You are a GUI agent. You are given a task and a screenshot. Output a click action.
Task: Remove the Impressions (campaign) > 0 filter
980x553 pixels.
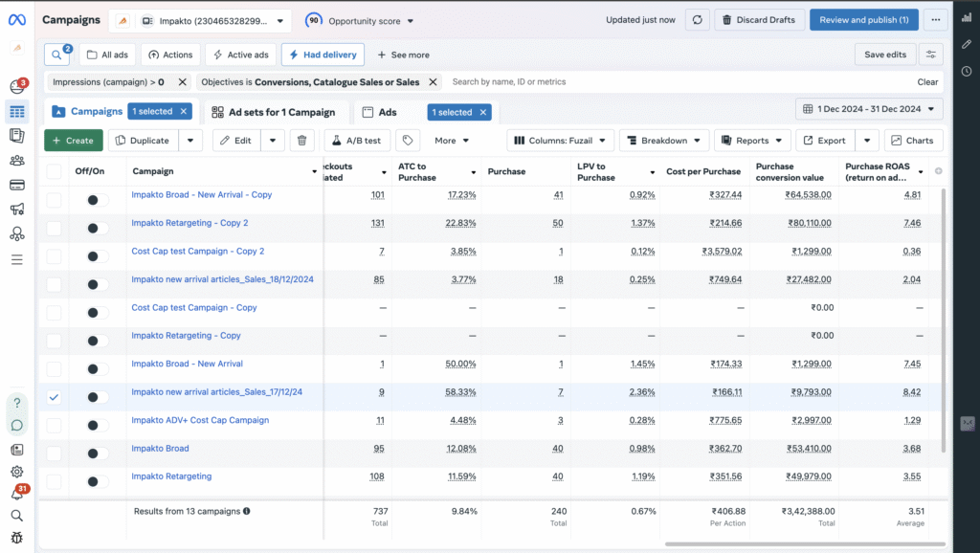[x=182, y=82]
